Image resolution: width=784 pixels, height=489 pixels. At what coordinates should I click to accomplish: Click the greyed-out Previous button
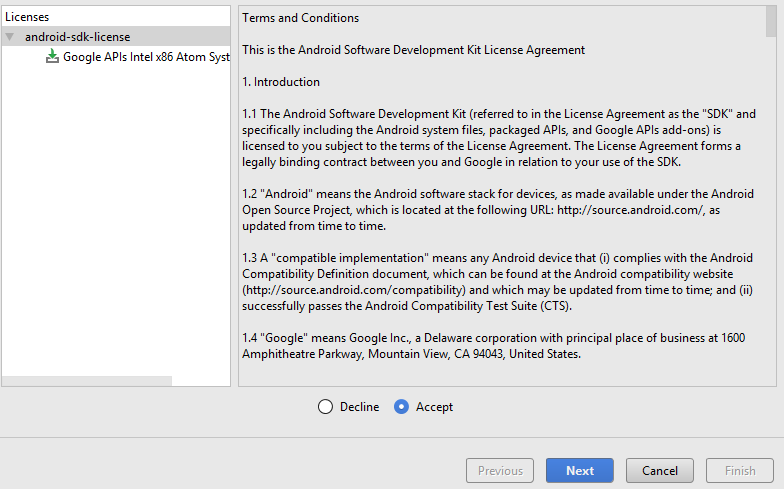[x=500, y=470]
